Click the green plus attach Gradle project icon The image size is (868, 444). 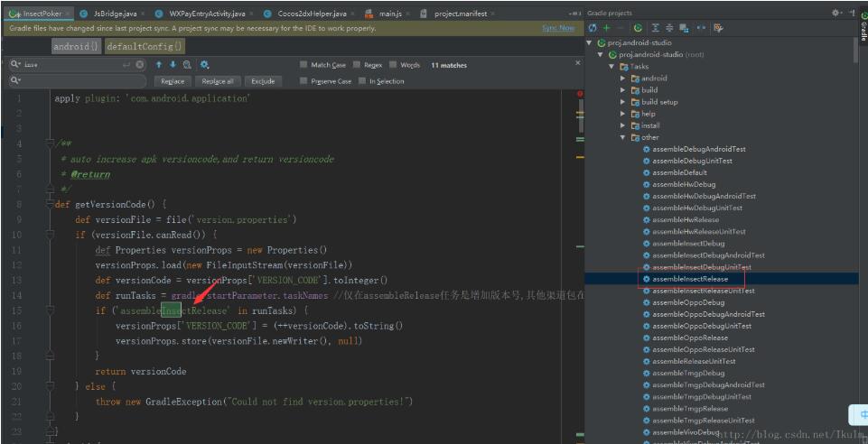pos(606,28)
